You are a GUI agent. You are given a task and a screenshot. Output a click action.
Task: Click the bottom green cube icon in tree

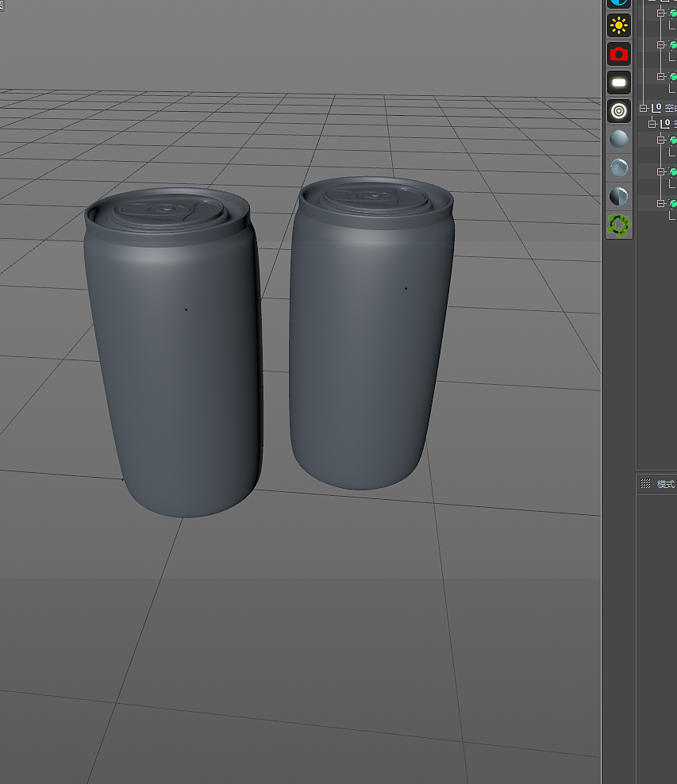[674, 202]
